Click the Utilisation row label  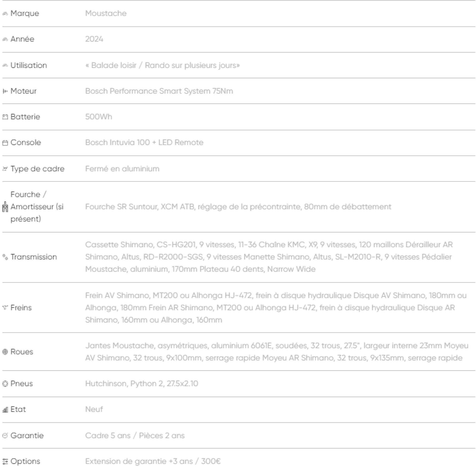tap(29, 65)
